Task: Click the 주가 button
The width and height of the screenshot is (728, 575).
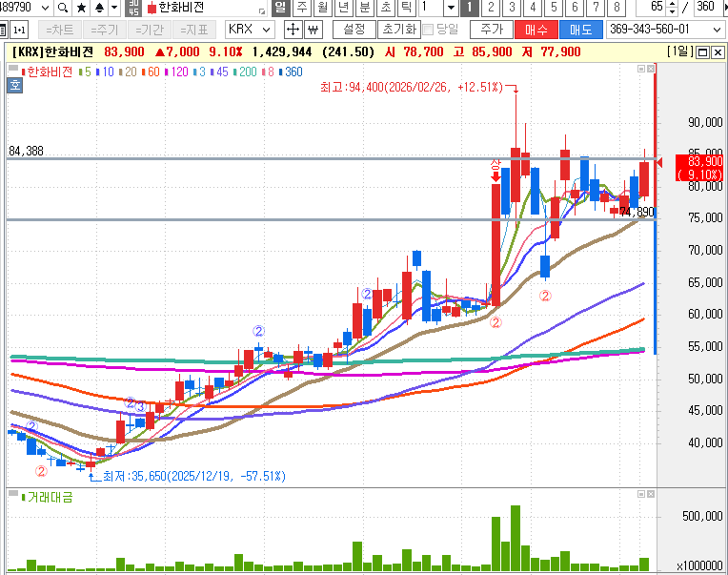Action: click(492, 30)
